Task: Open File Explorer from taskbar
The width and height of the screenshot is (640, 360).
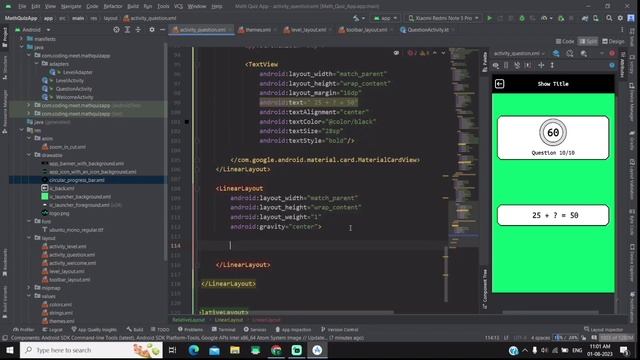Action: pyautogui.click(x=235, y=350)
